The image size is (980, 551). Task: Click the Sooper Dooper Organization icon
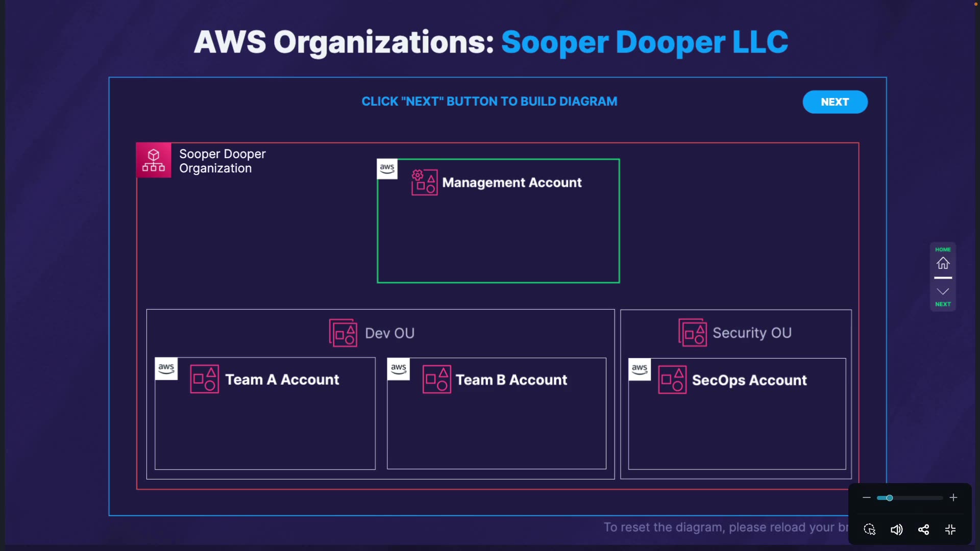154,160
